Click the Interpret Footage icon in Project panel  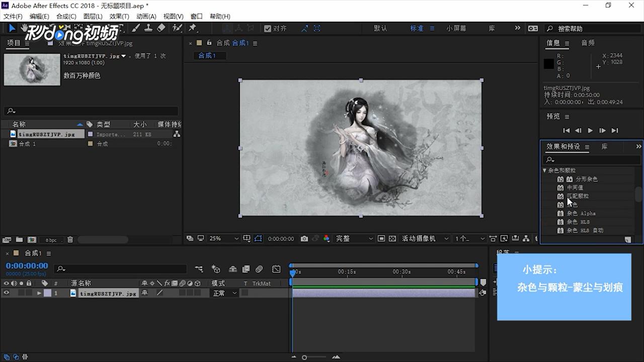click(7, 240)
